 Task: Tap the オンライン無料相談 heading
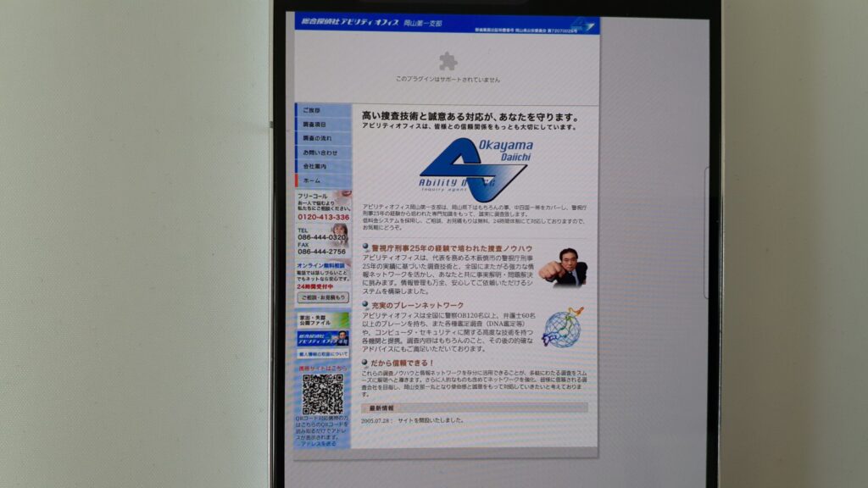tap(320, 265)
